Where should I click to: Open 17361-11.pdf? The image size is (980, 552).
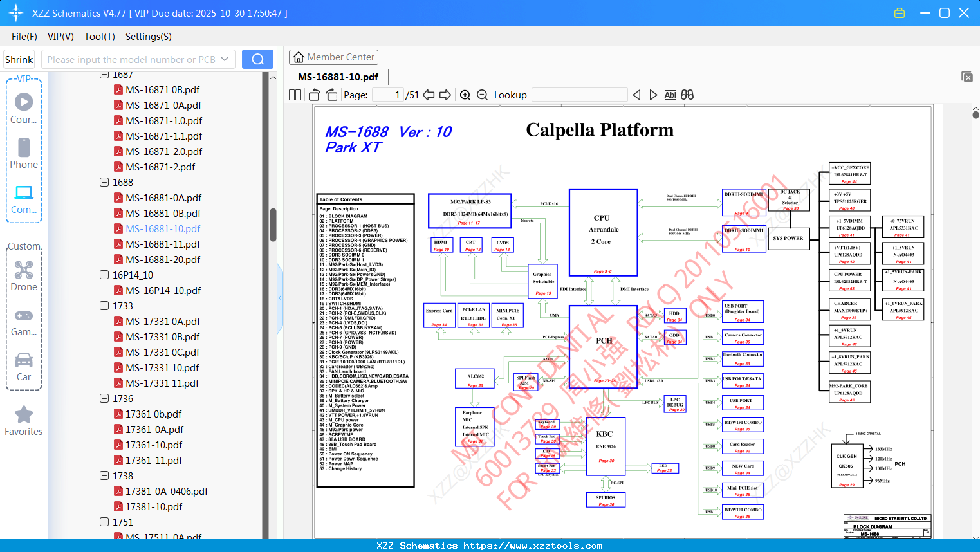(x=154, y=460)
